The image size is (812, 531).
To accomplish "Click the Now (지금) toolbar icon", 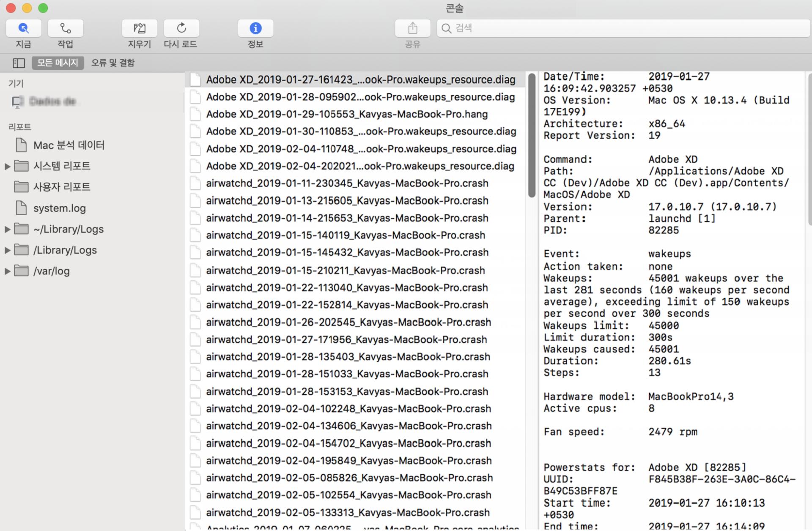I will (x=24, y=28).
